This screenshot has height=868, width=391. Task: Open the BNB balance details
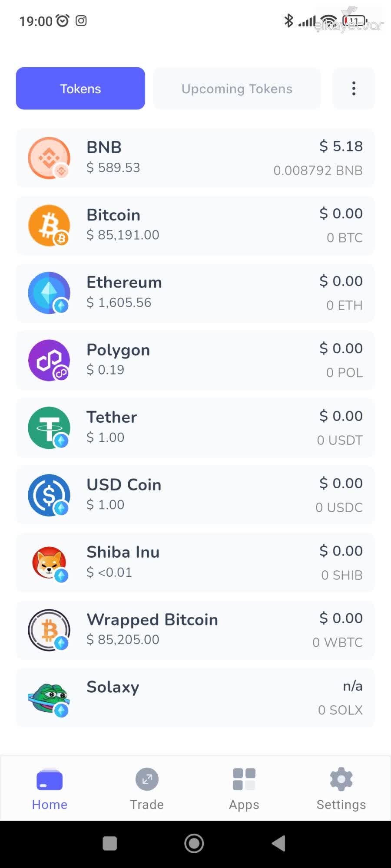(195, 158)
